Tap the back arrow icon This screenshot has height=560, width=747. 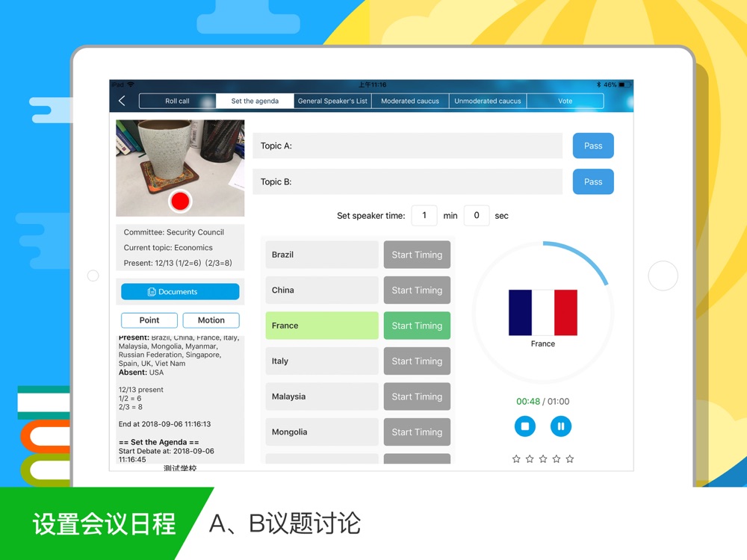tap(122, 101)
